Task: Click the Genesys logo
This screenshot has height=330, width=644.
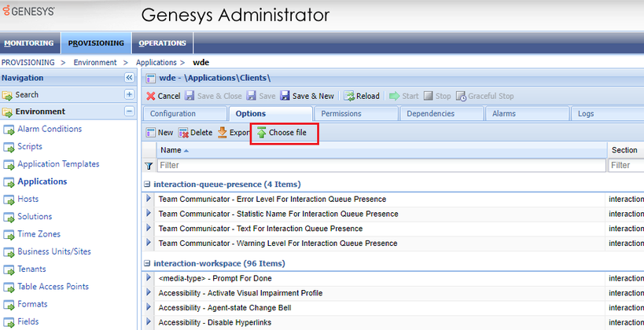Action: [x=28, y=10]
